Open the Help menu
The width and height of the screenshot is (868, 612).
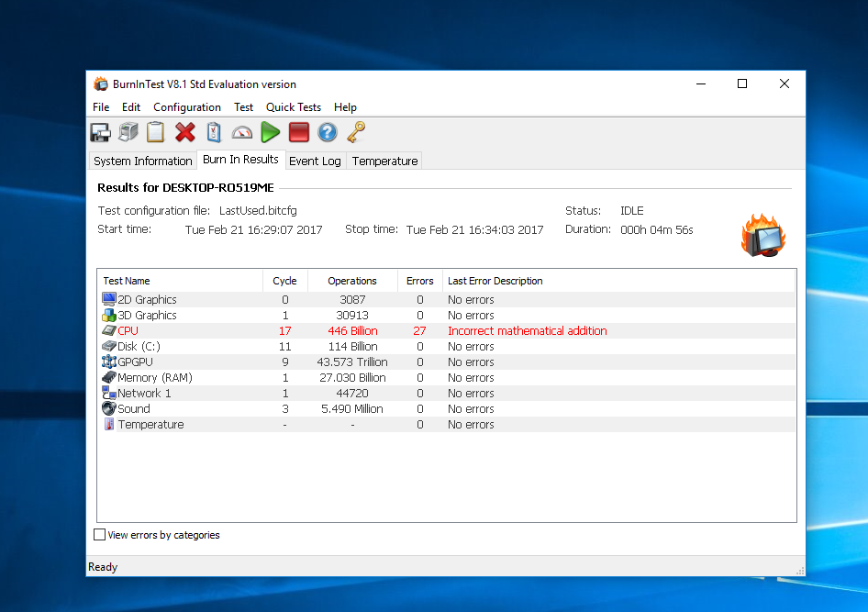point(345,107)
